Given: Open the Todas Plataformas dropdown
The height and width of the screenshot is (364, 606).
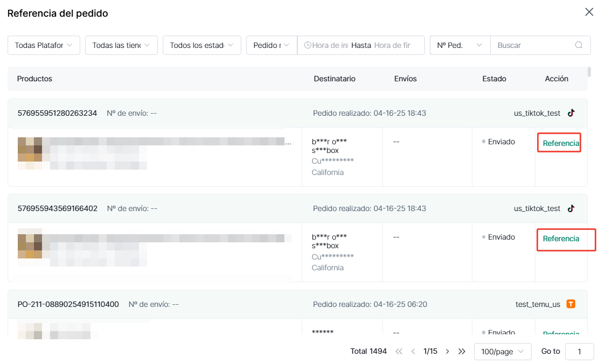Looking at the screenshot, I should [x=44, y=45].
